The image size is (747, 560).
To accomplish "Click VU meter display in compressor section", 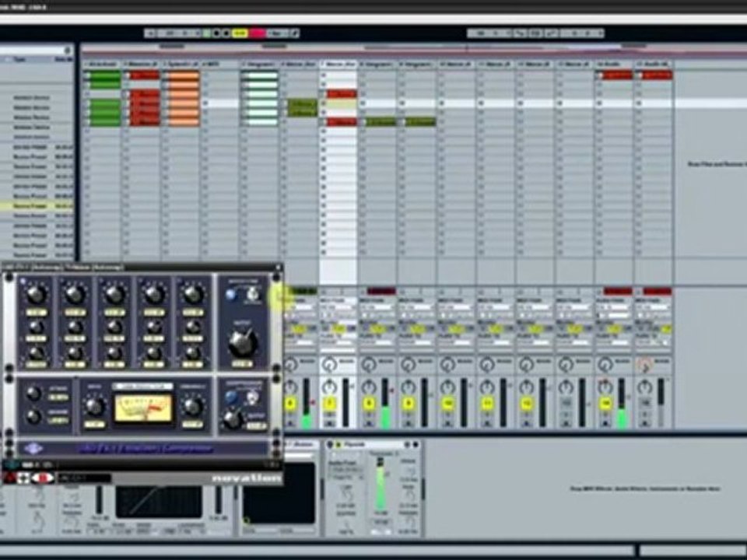I will click(x=143, y=408).
